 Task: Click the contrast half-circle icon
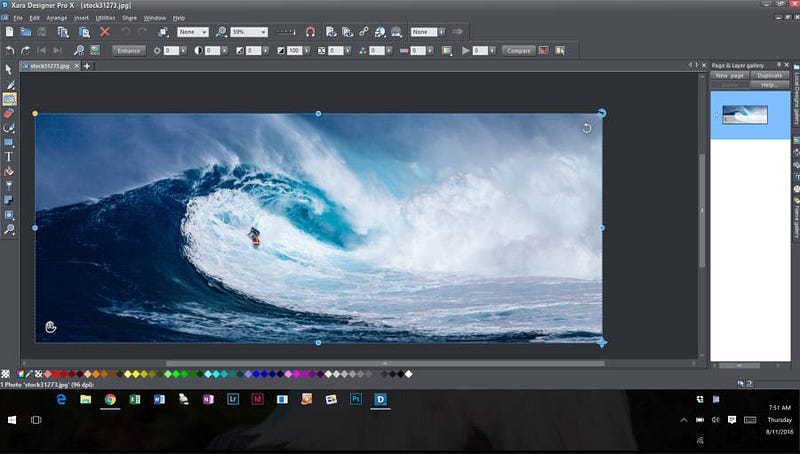[198, 51]
